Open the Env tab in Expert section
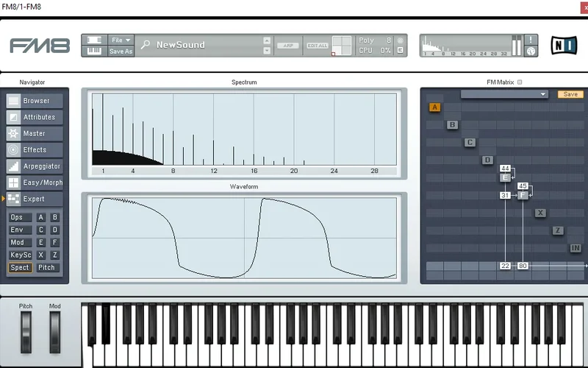588x368 pixels. pyautogui.click(x=21, y=230)
